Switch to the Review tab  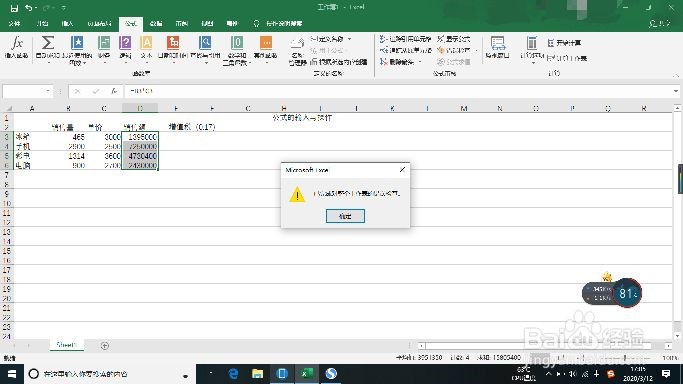coord(182,24)
